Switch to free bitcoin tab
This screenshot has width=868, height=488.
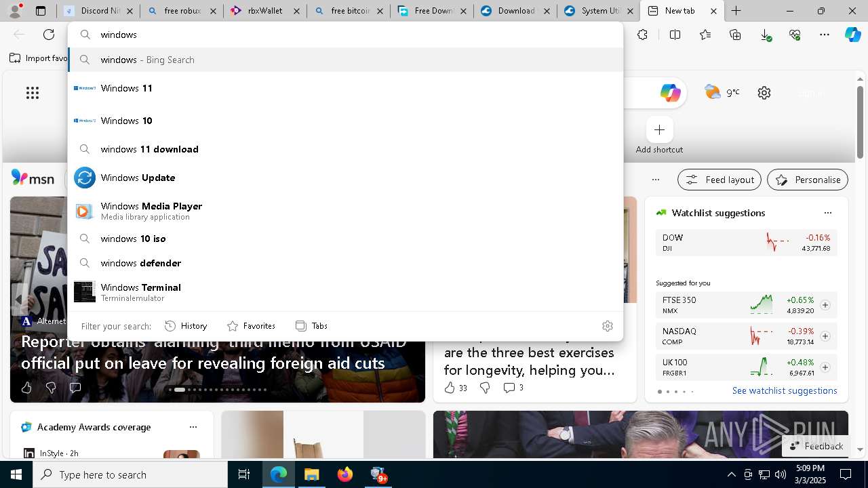(x=349, y=11)
